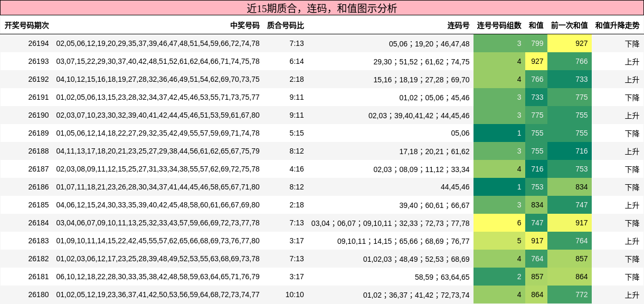Click the 开奖号码期次 column header
The image size is (644, 304).
point(27,25)
